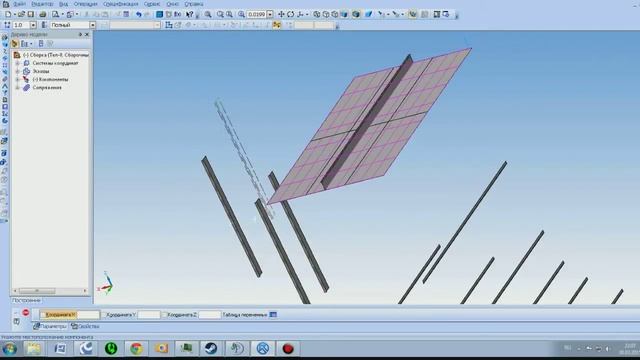The height and width of the screenshot is (360, 640).
Task: Open Steam from the taskbar
Action: pos(211,348)
